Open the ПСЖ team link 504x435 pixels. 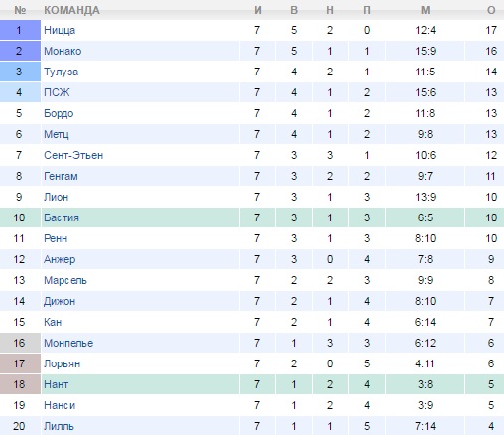pyautogui.click(x=57, y=92)
